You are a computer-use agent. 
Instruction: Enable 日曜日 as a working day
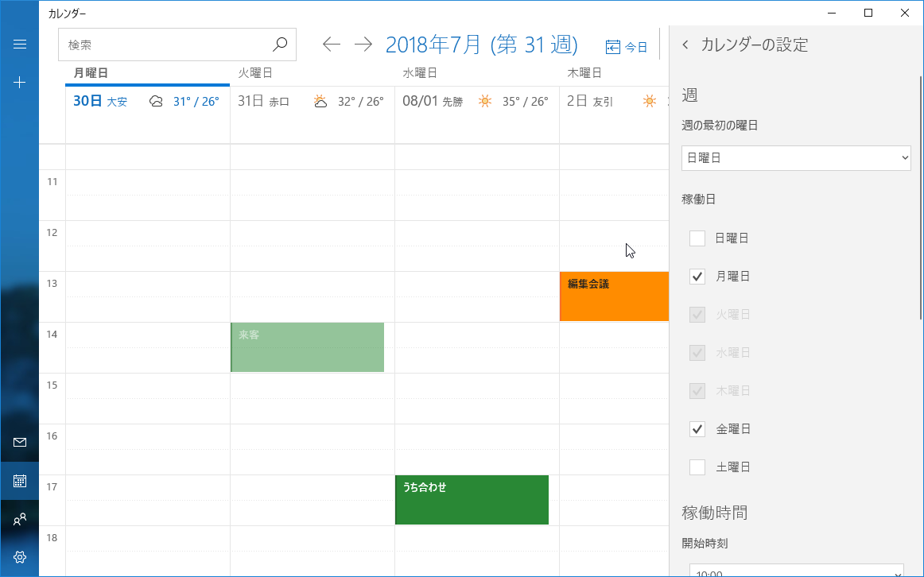[697, 238]
